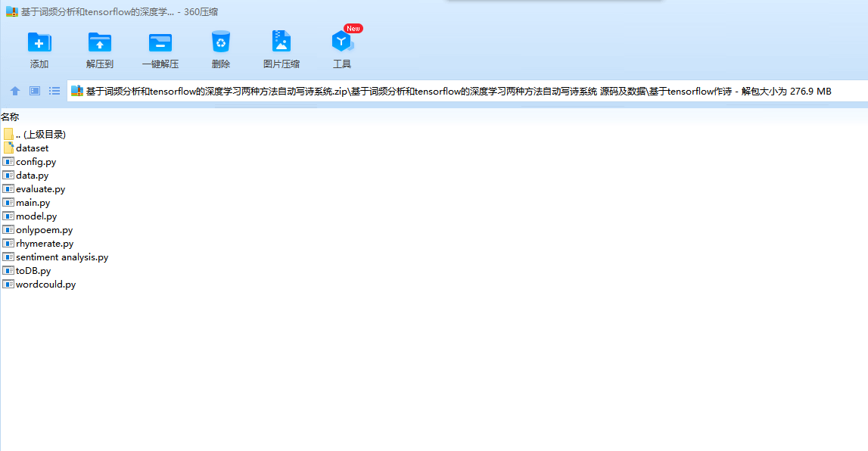Click the 一键解压 one-click extract icon
This screenshot has width=868, height=451.
[x=160, y=42]
